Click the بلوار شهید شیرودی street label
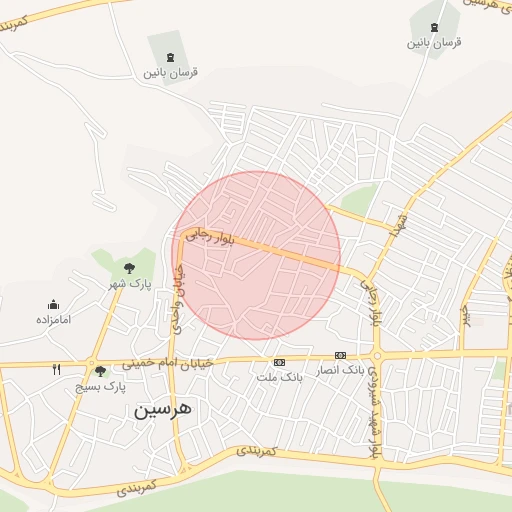This screenshot has width=512, height=512. (x=375, y=412)
